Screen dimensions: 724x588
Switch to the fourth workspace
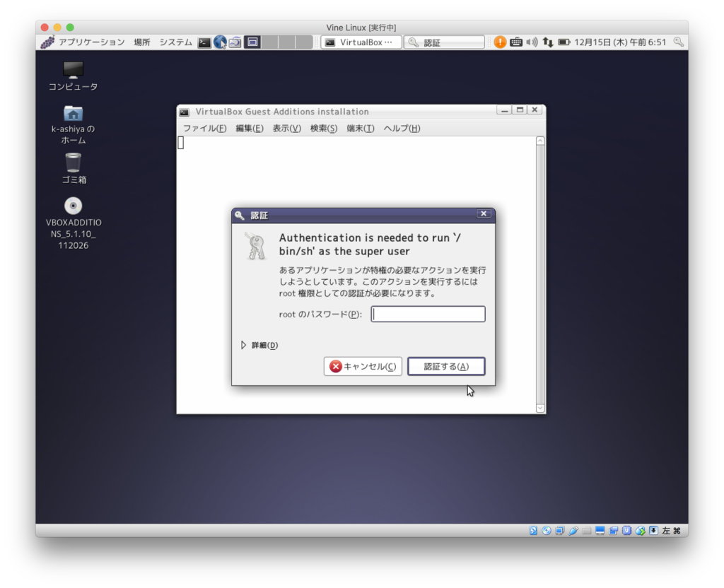304,42
